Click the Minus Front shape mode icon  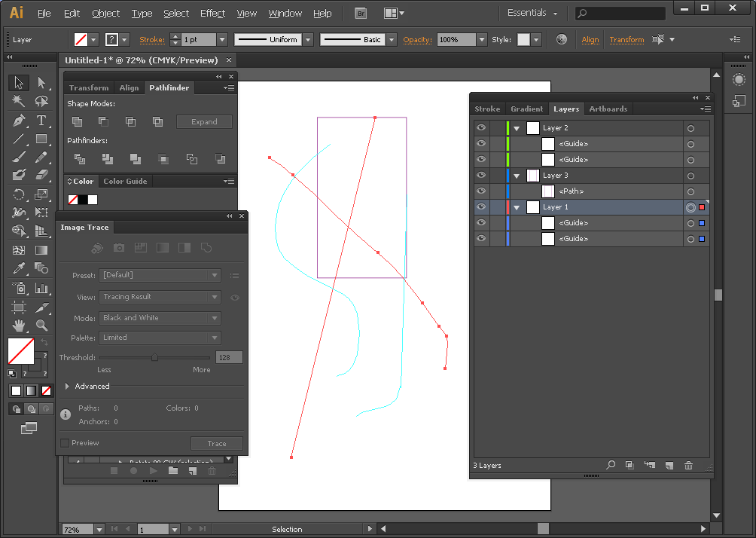(x=103, y=121)
